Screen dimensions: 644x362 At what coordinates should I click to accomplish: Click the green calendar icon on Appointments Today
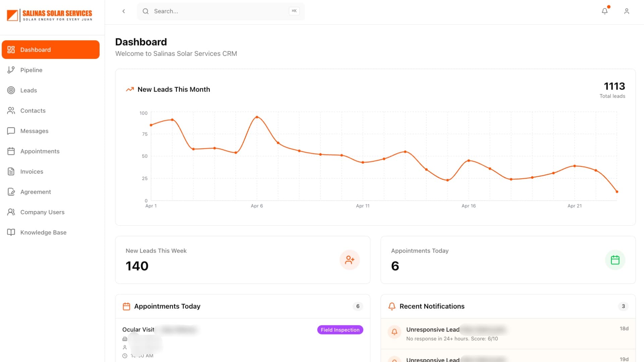click(615, 260)
